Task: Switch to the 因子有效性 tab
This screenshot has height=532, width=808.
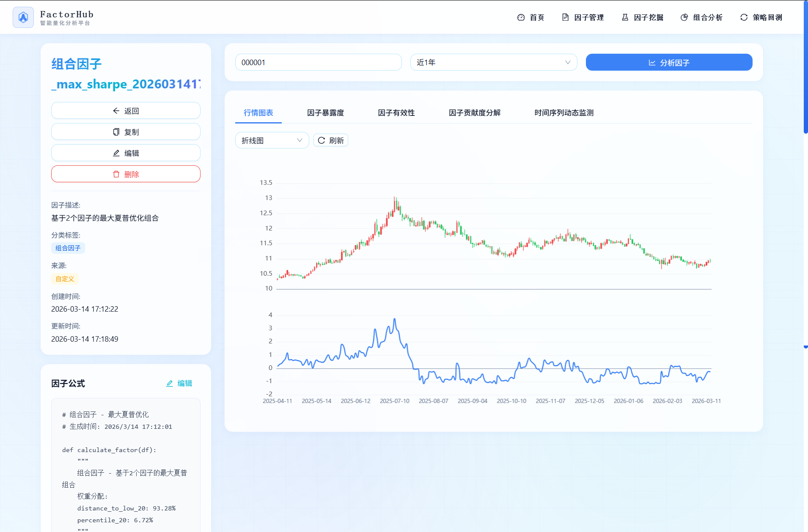Action: click(x=396, y=113)
